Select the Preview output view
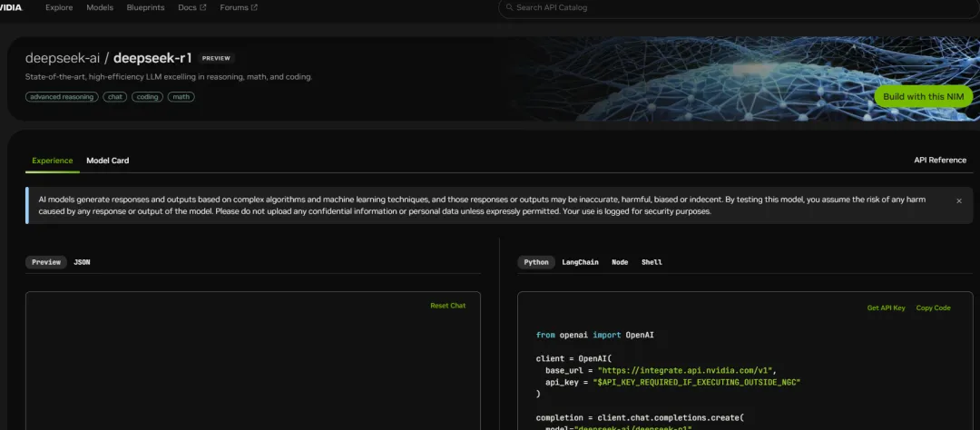980x430 pixels. pyautogui.click(x=46, y=262)
